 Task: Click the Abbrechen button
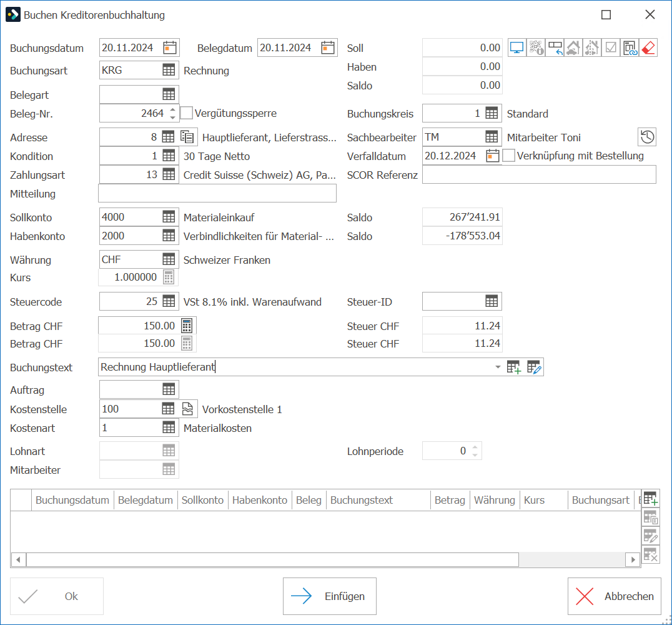point(614,596)
